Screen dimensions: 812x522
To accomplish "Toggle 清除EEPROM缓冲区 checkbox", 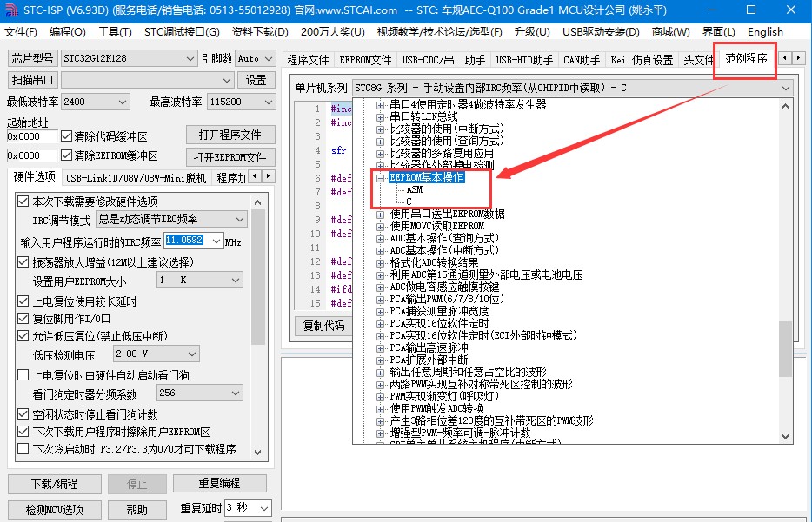I will [x=66, y=155].
